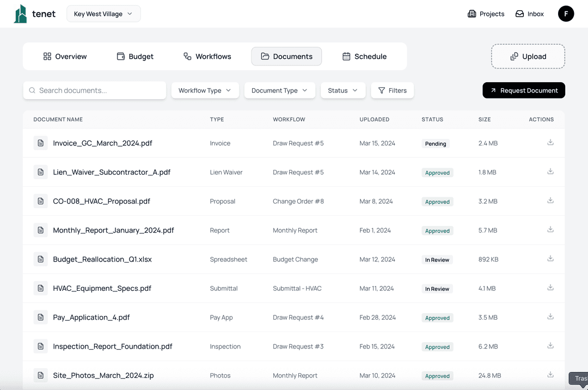This screenshot has height=390, width=588.
Task: Expand the Workflow Type dropdown
Action: point(205,90)
